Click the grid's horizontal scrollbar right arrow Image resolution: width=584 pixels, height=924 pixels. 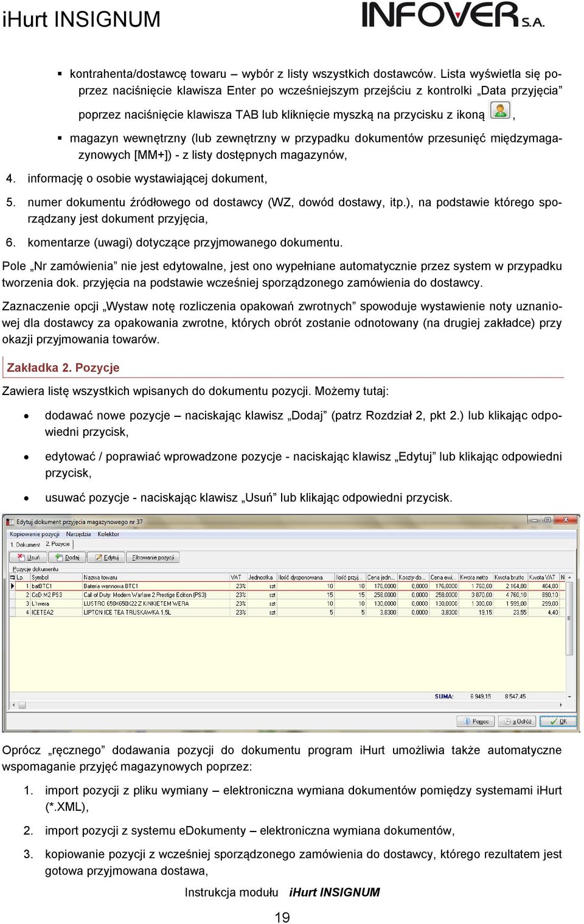pyautogui.click(x=560, y=705)
